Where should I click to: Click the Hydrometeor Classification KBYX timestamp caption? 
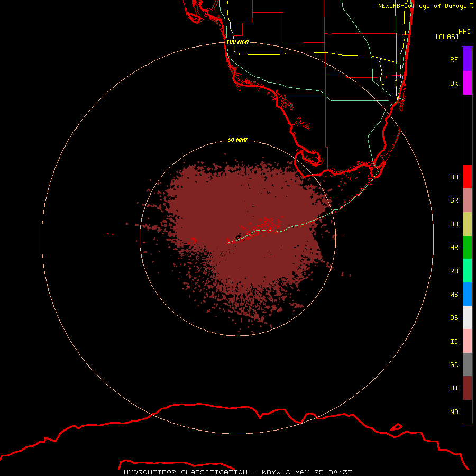click(x=237, y=472)
